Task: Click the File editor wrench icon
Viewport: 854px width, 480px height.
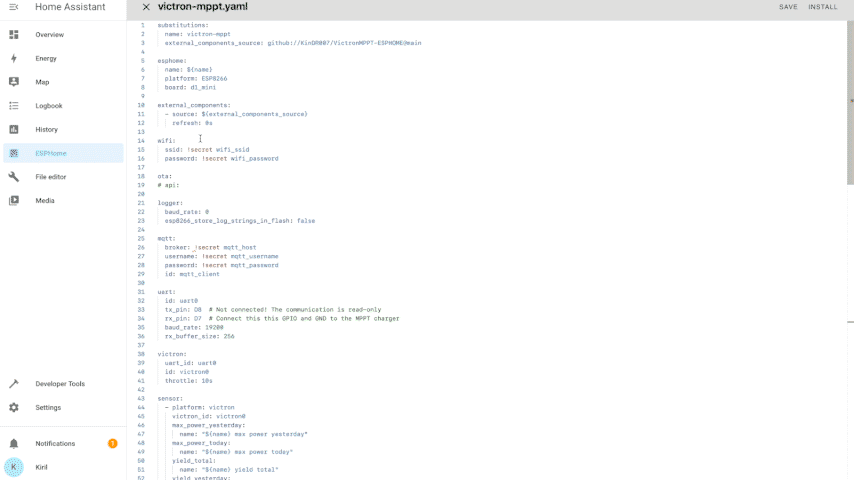Action: [x=14, y=177]
